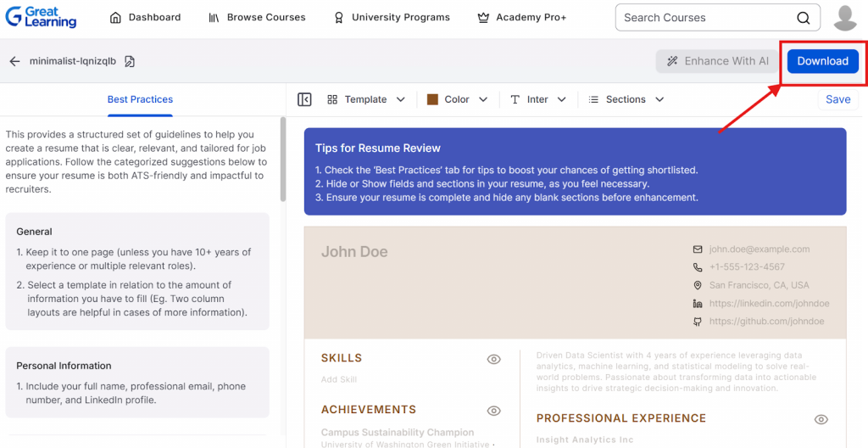The image size is (868, 448).
Task: Click the Save link
Action: point(837,99)
